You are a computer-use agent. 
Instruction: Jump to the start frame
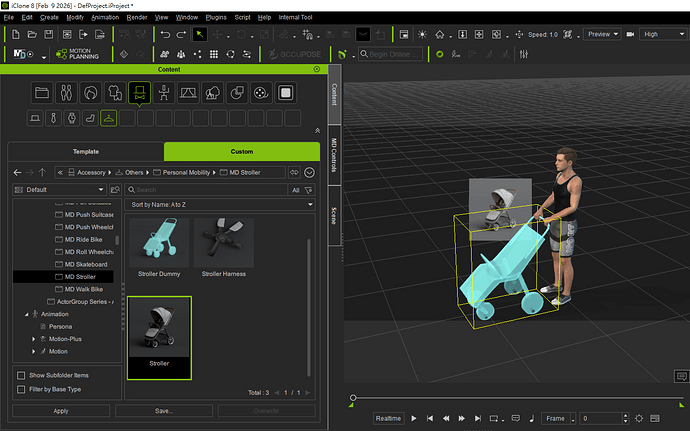(x=430, y=418)
